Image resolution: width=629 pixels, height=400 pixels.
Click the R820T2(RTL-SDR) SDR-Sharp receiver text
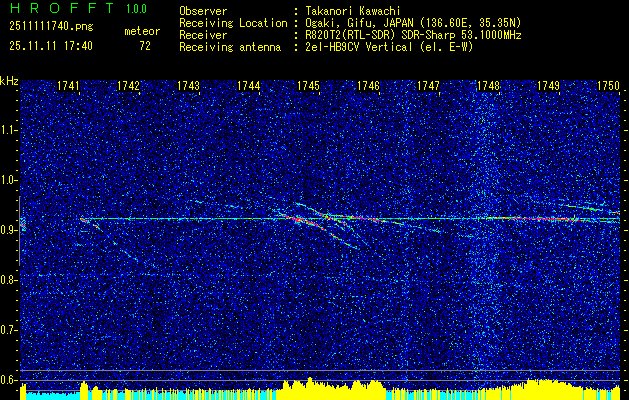point(413,35)
